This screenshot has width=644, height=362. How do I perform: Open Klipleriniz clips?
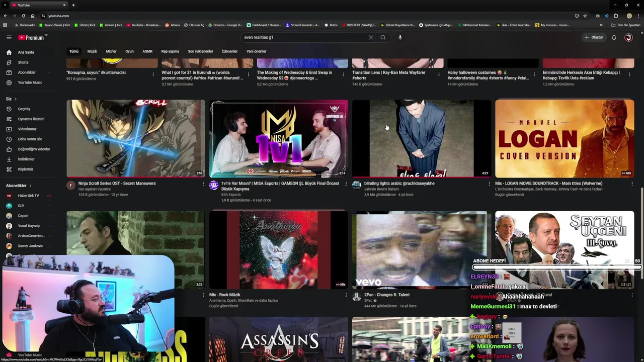25,169
